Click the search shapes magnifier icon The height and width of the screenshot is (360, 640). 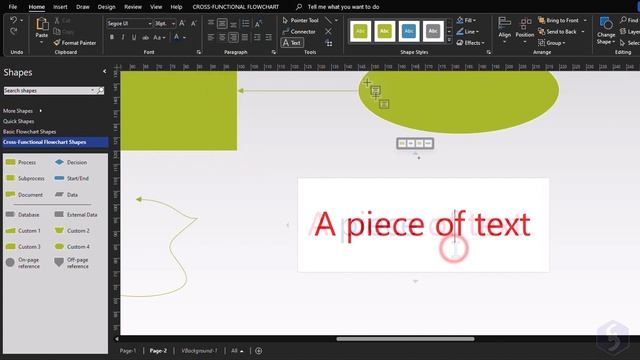click(100, 91)
